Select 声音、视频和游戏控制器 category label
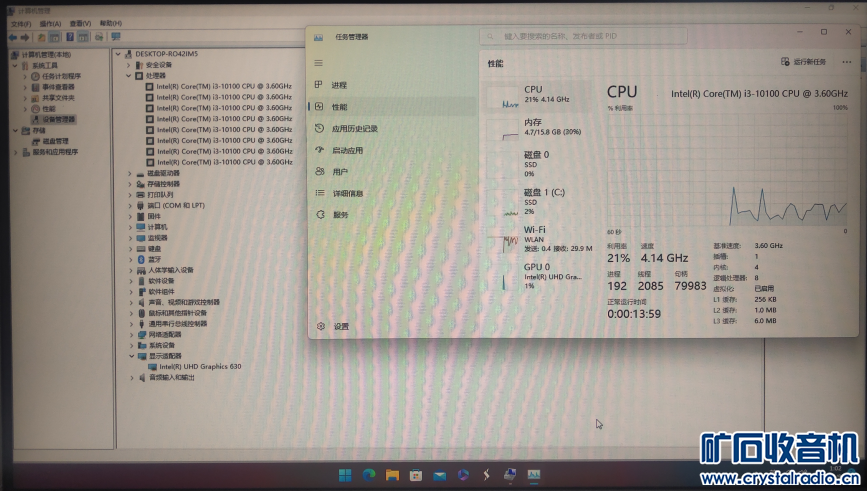Viewport: 867px width, 491px height. click(184, 302)
